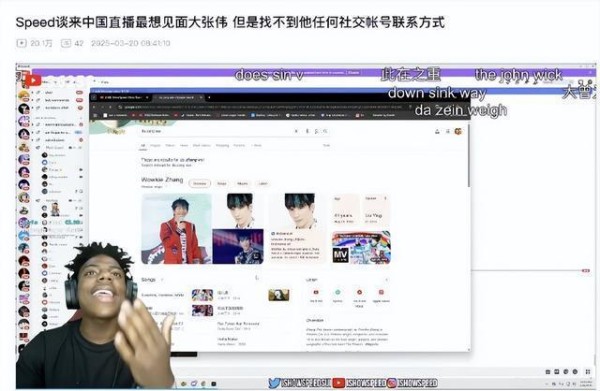Screen dimensions: 600x391
Task: Expand the Listen section chevron
Action: (x=386, y=280)
